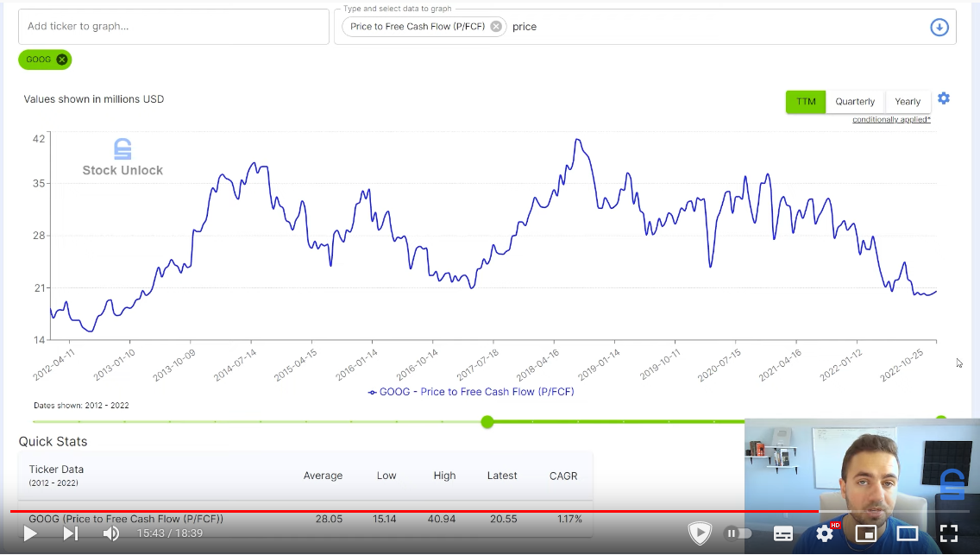Toggle GOOG P/FCF series in legend

(x=471, y=392)
